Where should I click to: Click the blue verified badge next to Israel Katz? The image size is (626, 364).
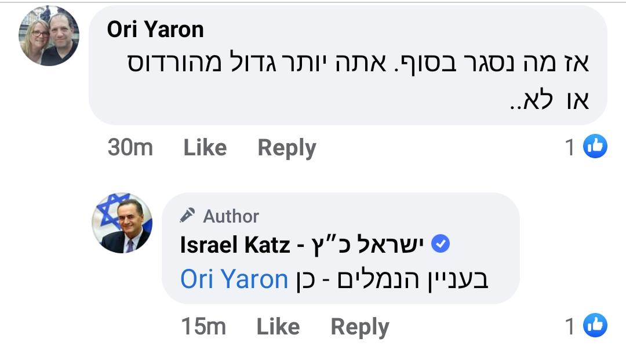(441, 245)
